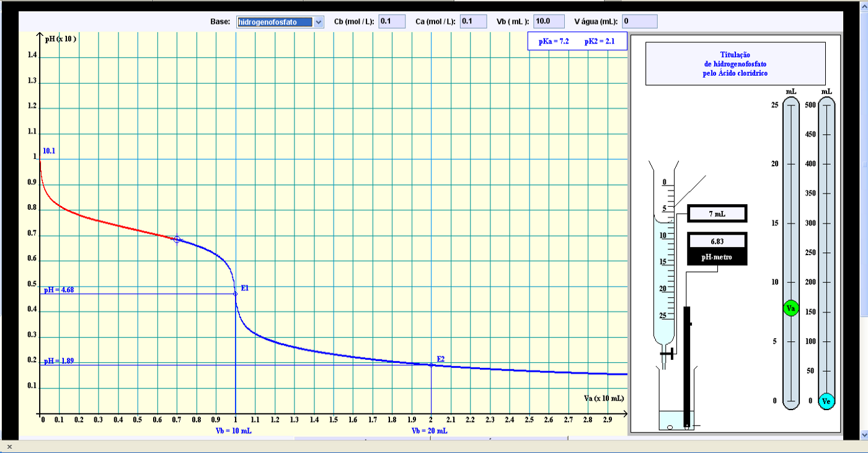Click the V água (mL) input field
Screen dimensions: 868x453
[x=639, y=22]
